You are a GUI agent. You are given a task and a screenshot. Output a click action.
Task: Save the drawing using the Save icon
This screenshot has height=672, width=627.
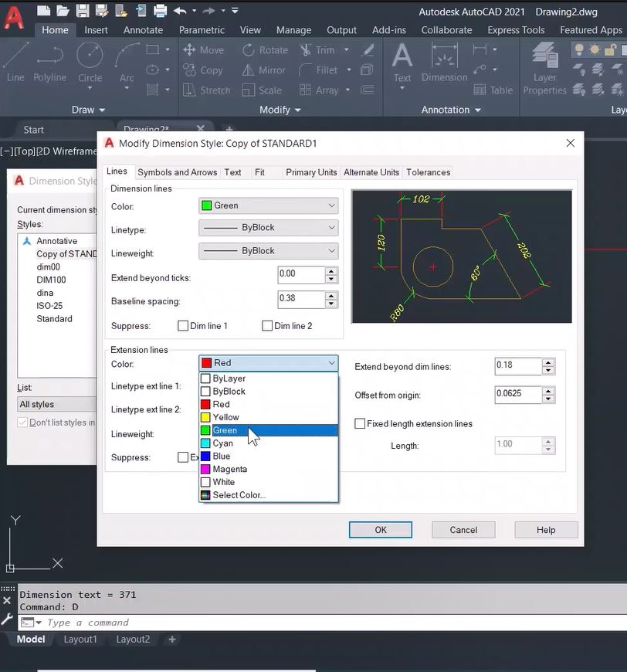click(83, 10)
